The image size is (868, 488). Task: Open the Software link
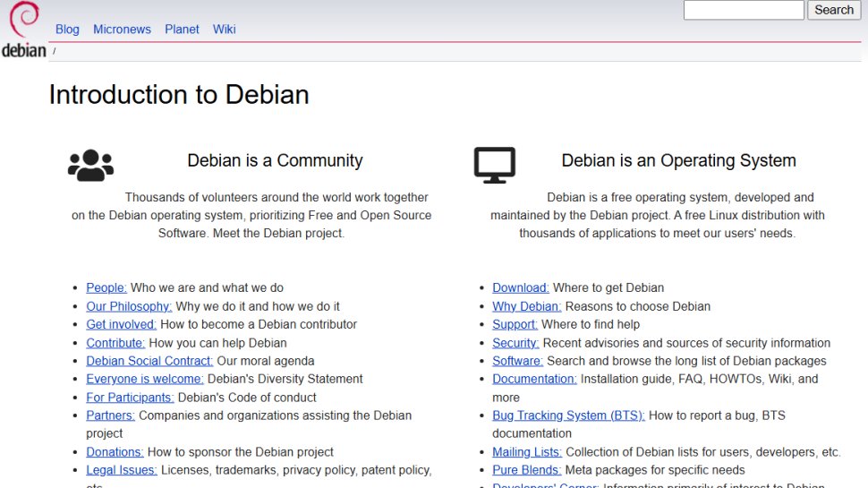[x=517, y=361]
